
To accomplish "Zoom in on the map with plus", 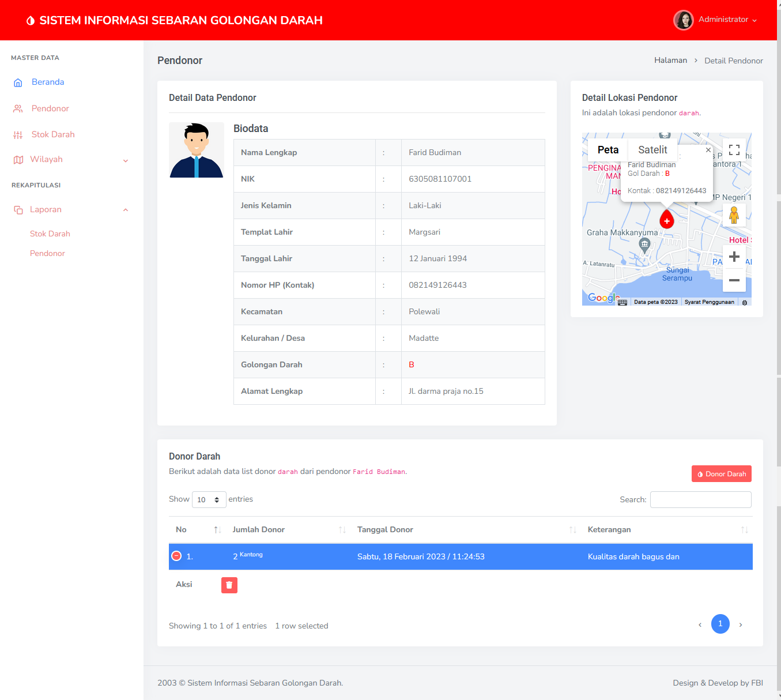I will [x=734, y=257].
